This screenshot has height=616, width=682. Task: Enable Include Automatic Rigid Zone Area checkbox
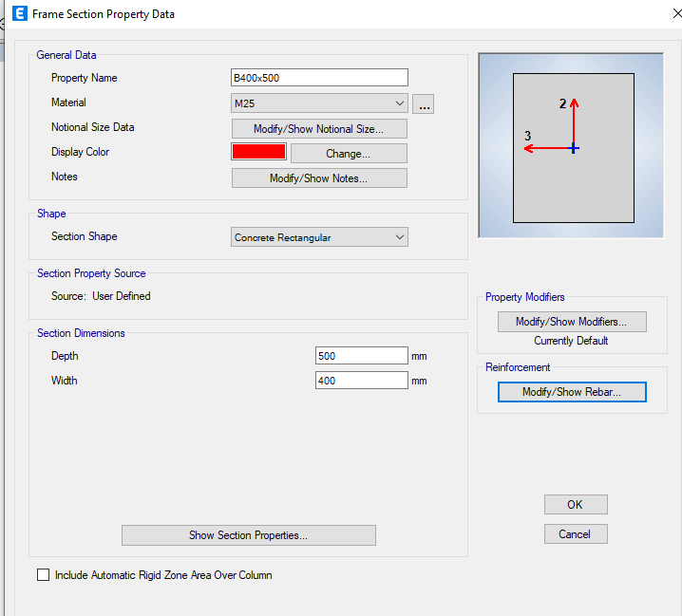click(43, 574)
